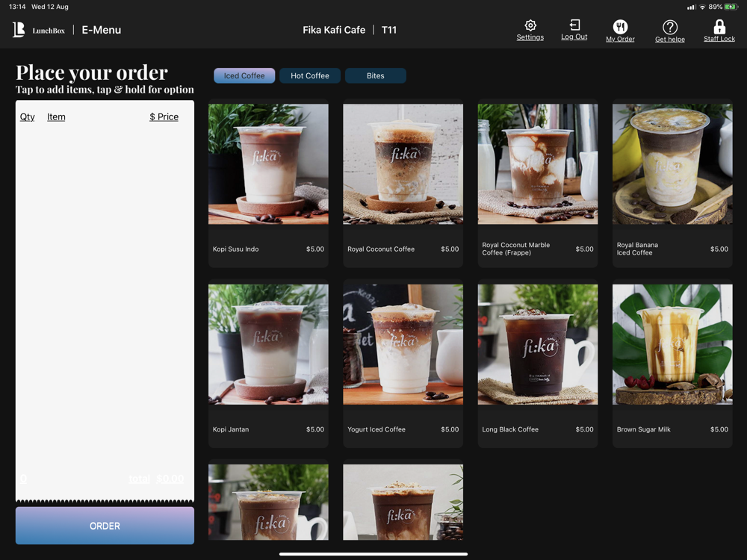
Task: Tap the Qty column header
Action: click(x=27, y=117)
